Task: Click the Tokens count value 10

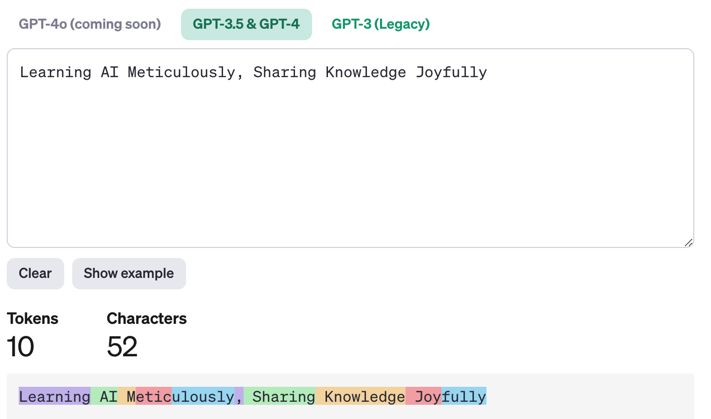Action: 20,347
